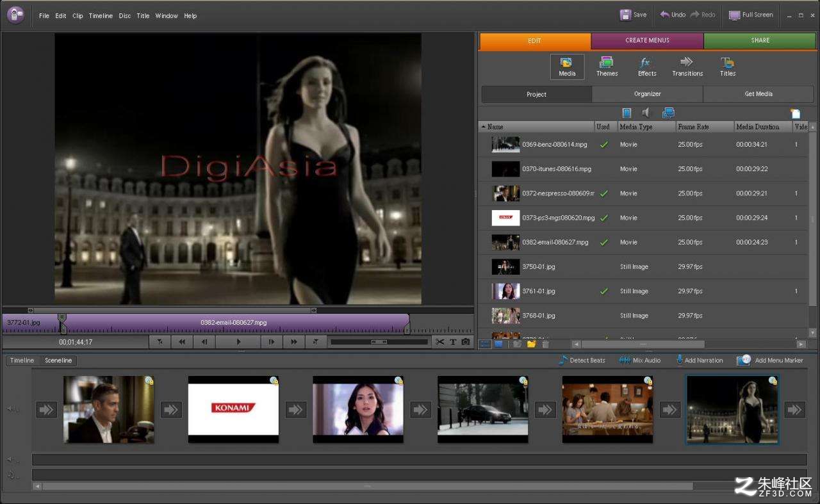Click Add Narration microphone button
The image size is (820, 504).
pyautogui.click(x=699, y=361)
